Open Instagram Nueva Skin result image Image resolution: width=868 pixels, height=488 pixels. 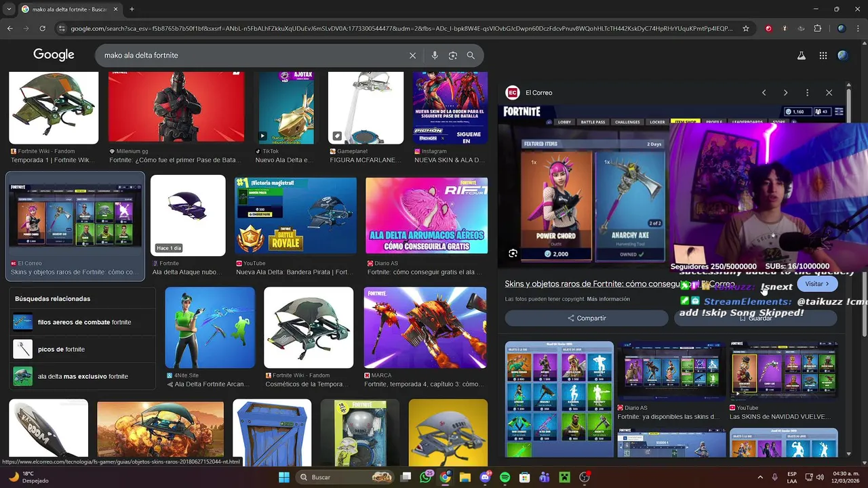[x=450, y=108]
